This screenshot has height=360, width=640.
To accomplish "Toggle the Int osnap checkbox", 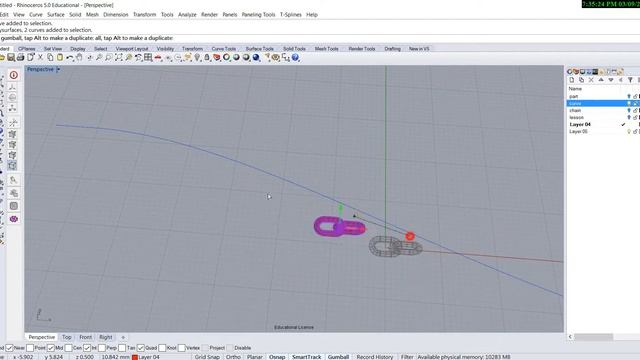I will 87,348.
